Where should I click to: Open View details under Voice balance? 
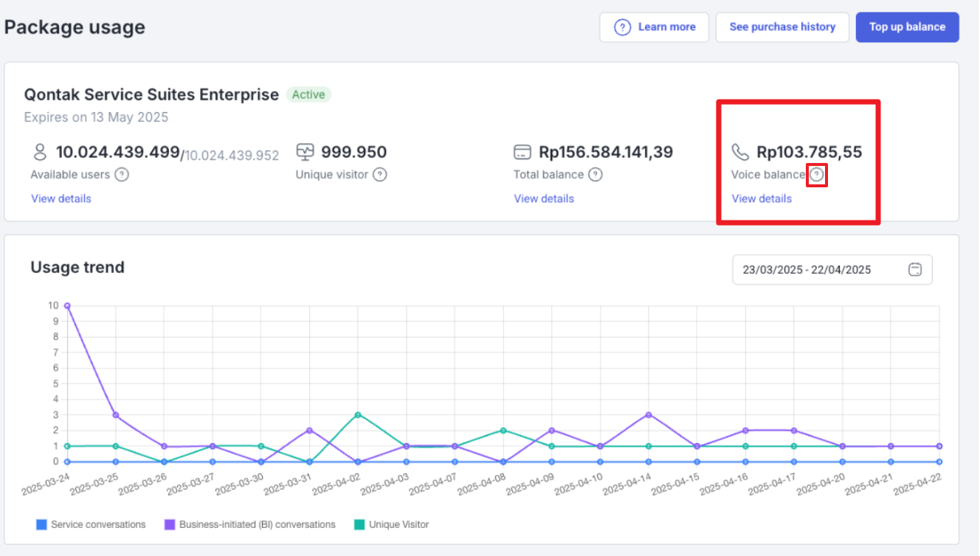(x=762, y=198)
